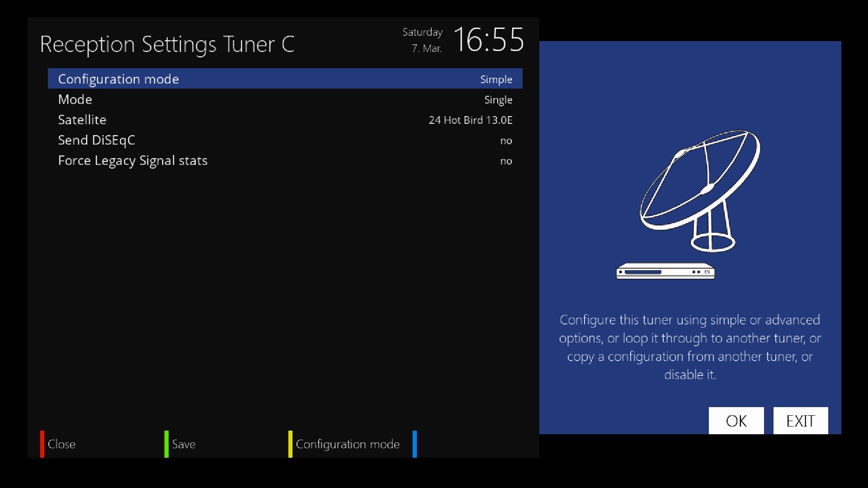Image resolution: width=868 pixels, height=488 pixels.
Task: Click the OK button
Action: [736, 421]
